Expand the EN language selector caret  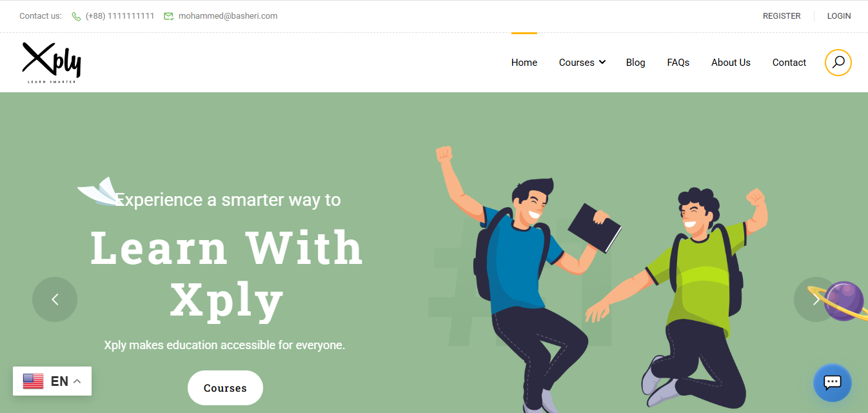tap(77, 381)
